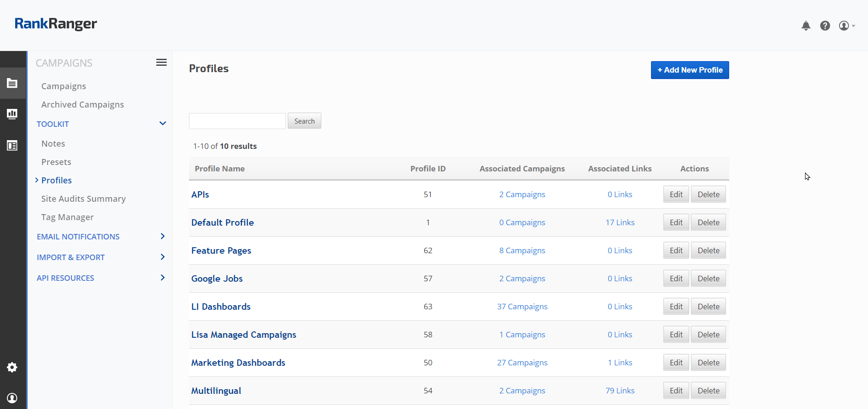
Task: Open the user account menu in header
Action: [846, 26]
